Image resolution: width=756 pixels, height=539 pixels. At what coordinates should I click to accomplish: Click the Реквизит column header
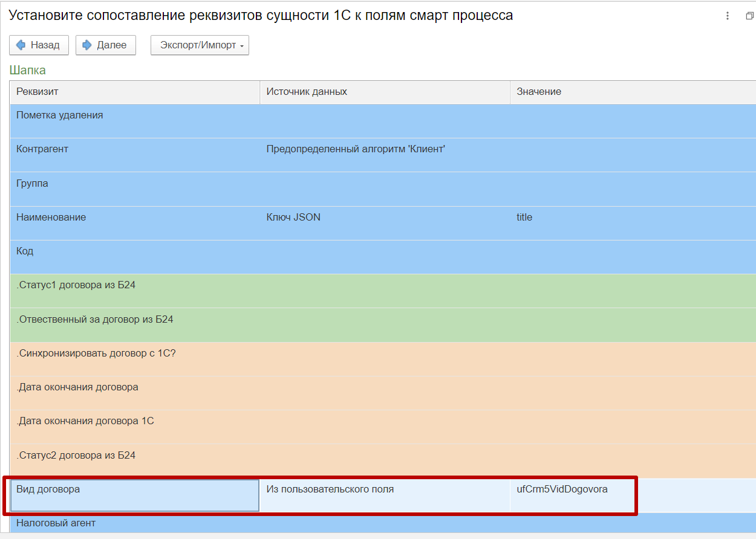[x=134, y=92]
